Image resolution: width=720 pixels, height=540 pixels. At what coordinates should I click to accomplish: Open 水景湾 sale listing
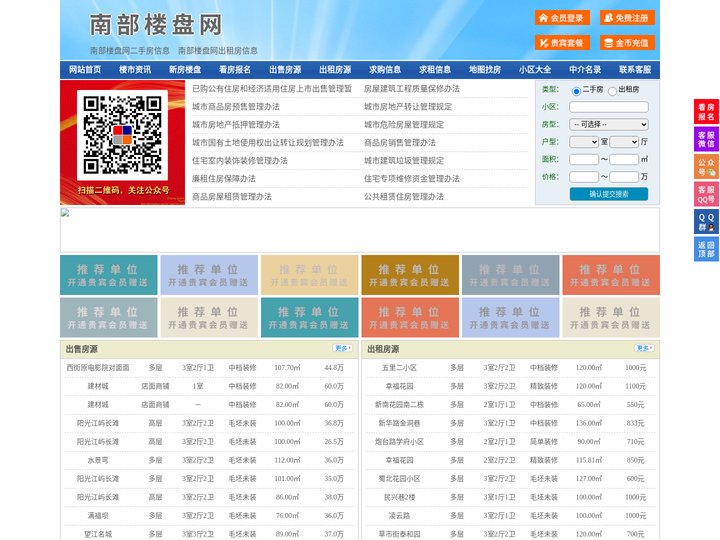click(98, 460)
